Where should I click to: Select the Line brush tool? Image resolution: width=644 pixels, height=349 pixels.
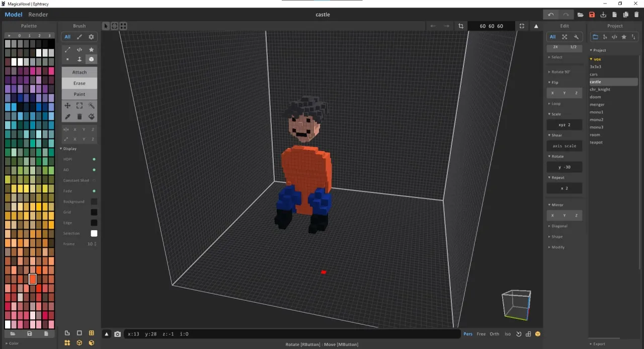67,49
